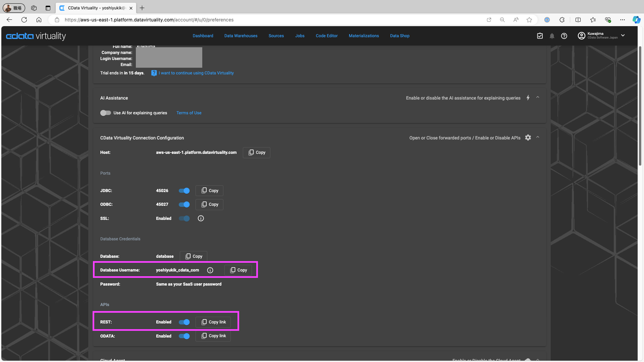Viewport: 644px width, 362px height.
Task: Copy the Host address
Action: 256,153
